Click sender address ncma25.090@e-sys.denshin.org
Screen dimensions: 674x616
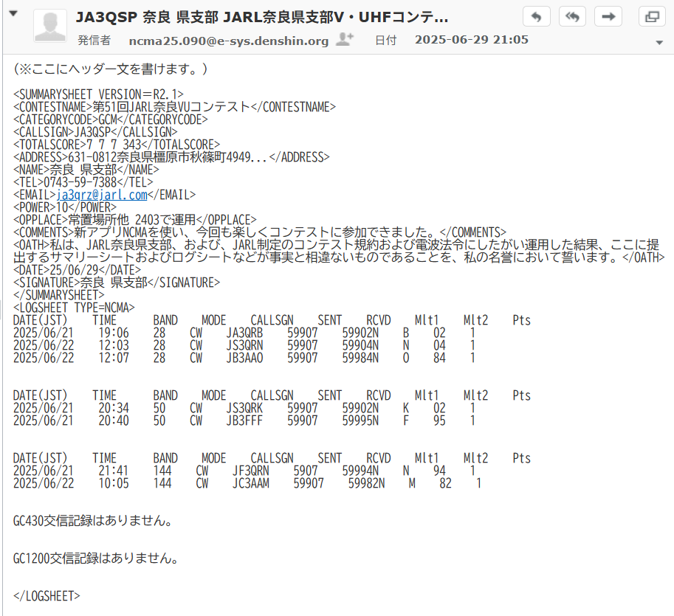(x=229, y=41)
